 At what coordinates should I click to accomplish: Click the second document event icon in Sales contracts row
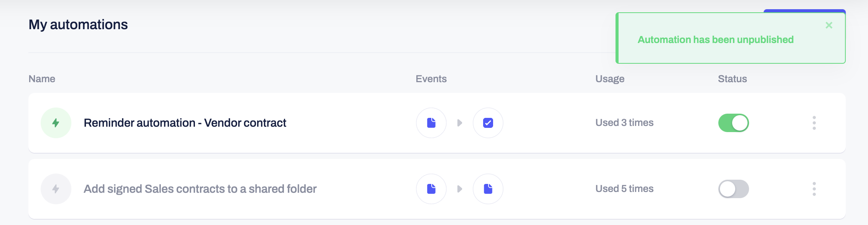pyautogui.click(x=488, y=189)
